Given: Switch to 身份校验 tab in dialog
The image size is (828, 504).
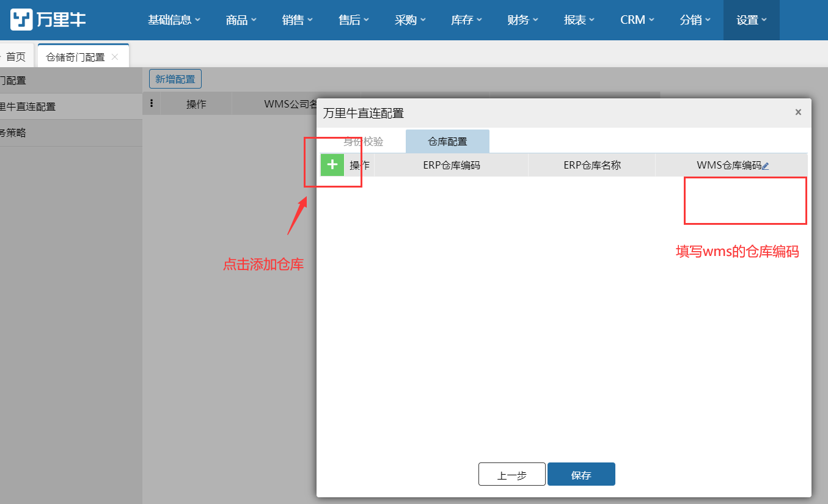Looking at the screenshot, I should [x=363, y=141].
